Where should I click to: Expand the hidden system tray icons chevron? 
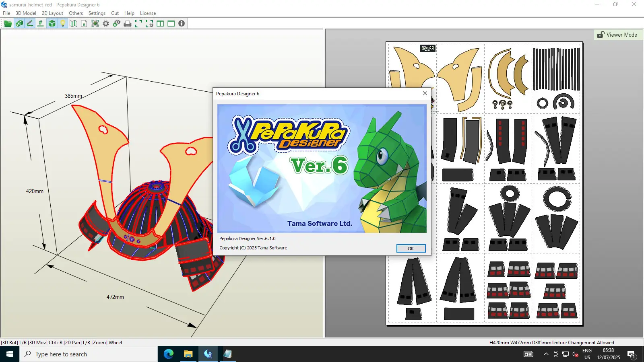click(x=546, y=354)
